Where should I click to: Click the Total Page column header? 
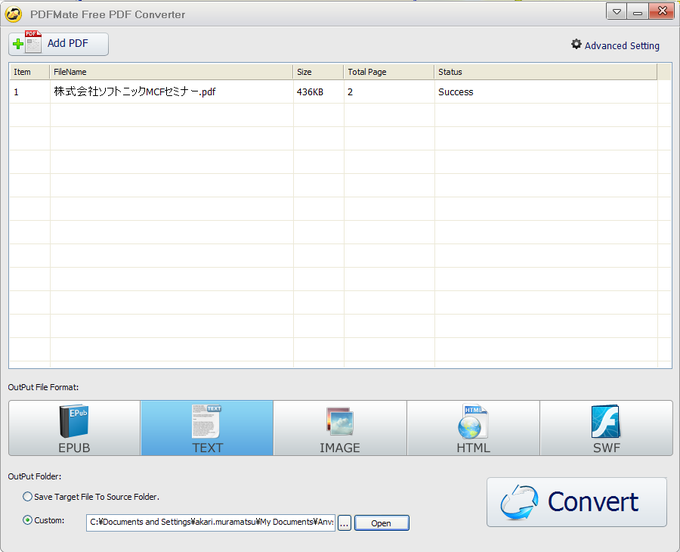click(x=389, y=72)
